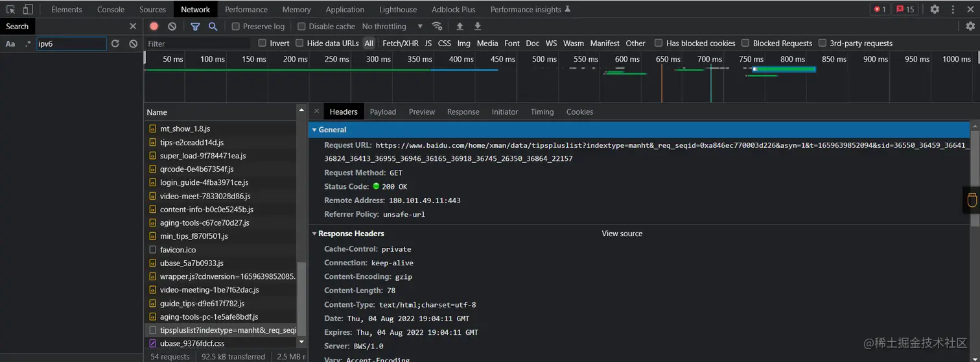Check the Invert filter checkbox
Image resolution: width=980 pixels, height=362 pixels.
[262, 43]
